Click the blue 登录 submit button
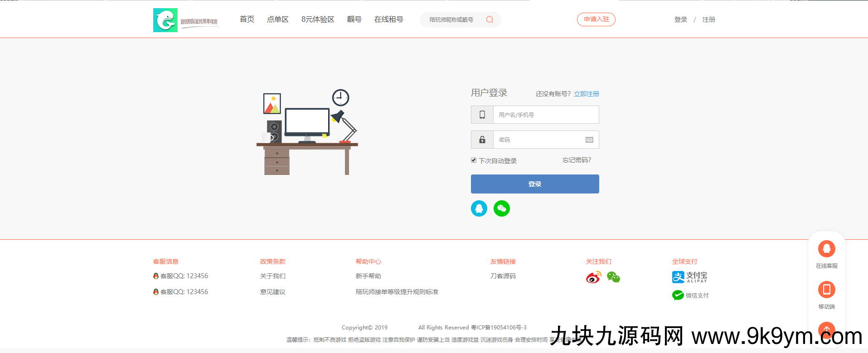This screenshot has height=353, width=868. pyautogui.click(x=535, y=184)
